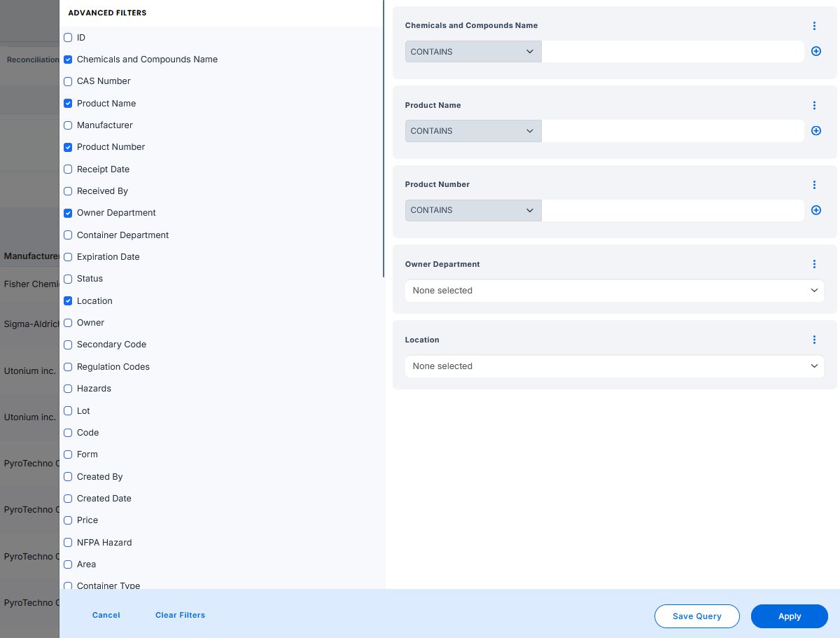Open three-dot menu for Product Number filter
This screenshot has width=840, height=638.
click(x=814, y=185)
